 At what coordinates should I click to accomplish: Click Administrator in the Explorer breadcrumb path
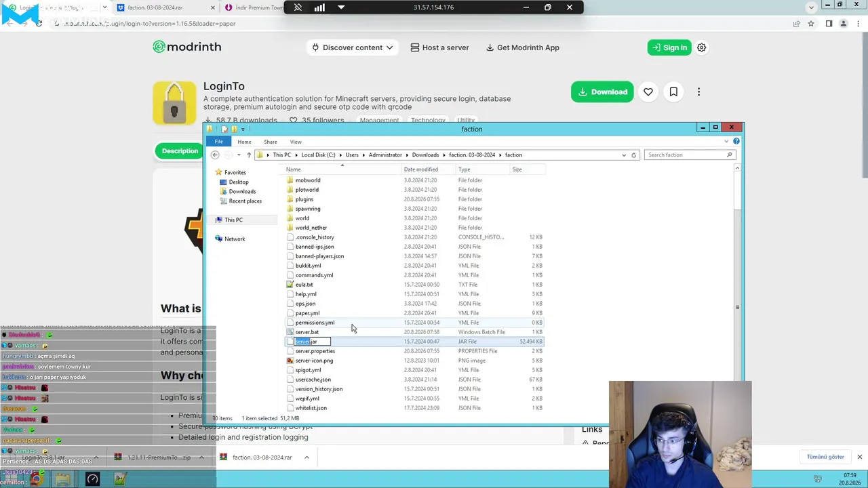[385, 155]
